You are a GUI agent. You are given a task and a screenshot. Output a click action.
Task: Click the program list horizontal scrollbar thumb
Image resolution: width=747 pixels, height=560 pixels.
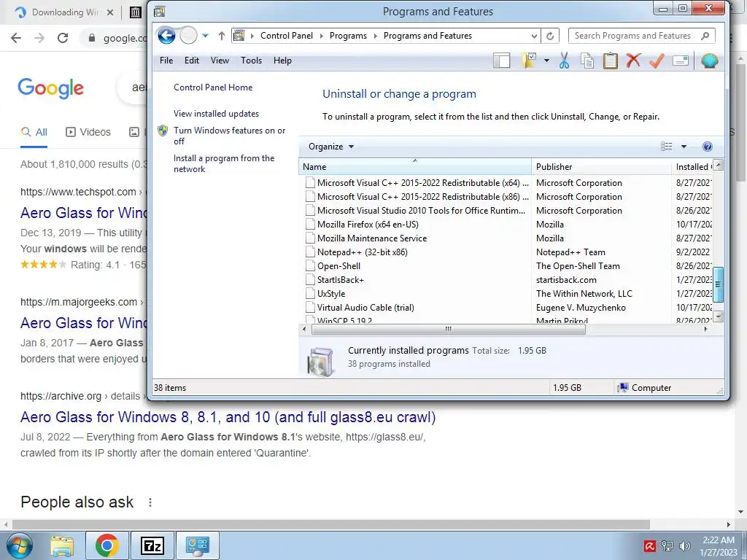(447, 329)
